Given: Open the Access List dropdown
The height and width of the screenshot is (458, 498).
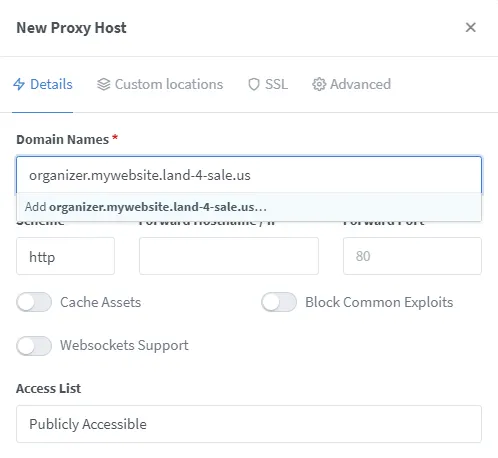Looking at the screenshot, I should click(x=249, y=424).
